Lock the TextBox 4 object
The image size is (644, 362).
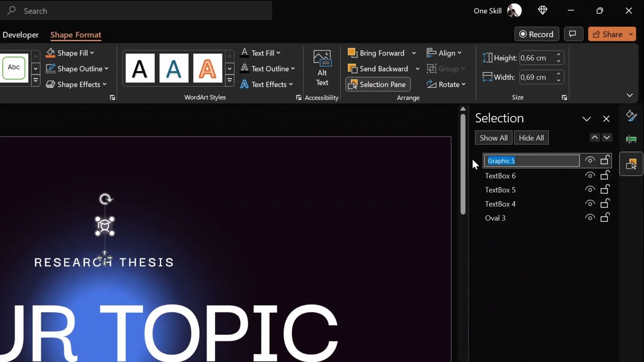click(x=605, y=203)
